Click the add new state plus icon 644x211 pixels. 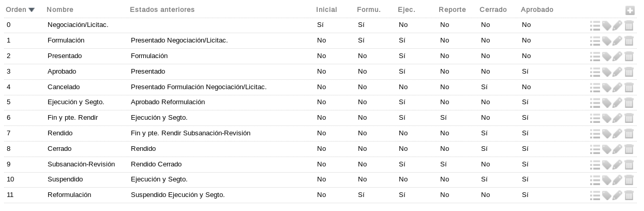tap(630, 10)
